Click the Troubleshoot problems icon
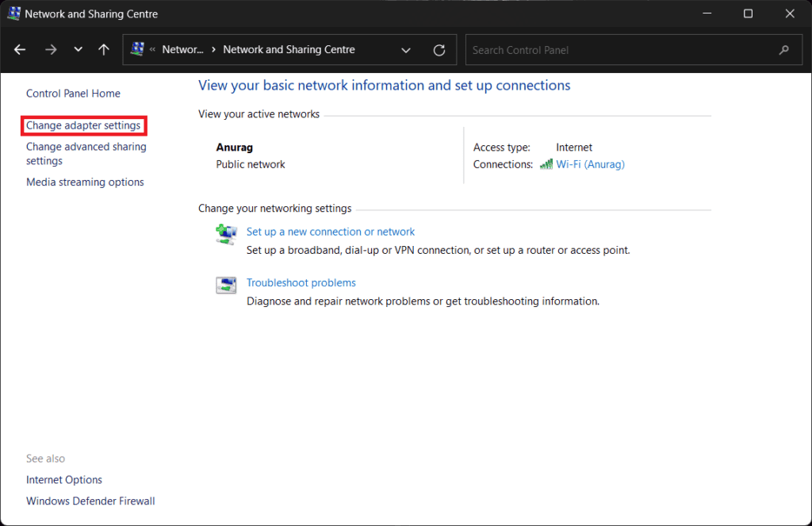This screenshot has height=526, width=812. (x=226, y=285)
